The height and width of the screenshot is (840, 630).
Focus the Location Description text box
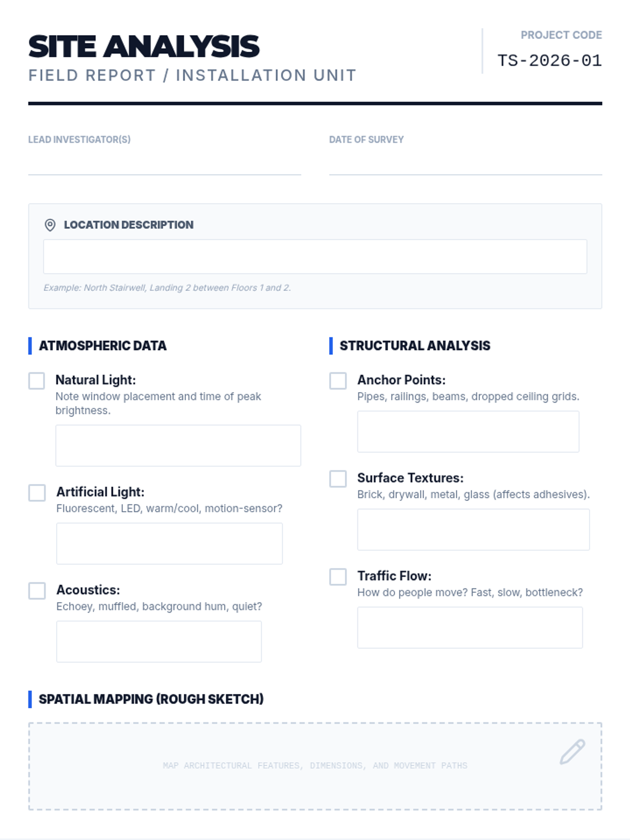[x=315, y=257]
